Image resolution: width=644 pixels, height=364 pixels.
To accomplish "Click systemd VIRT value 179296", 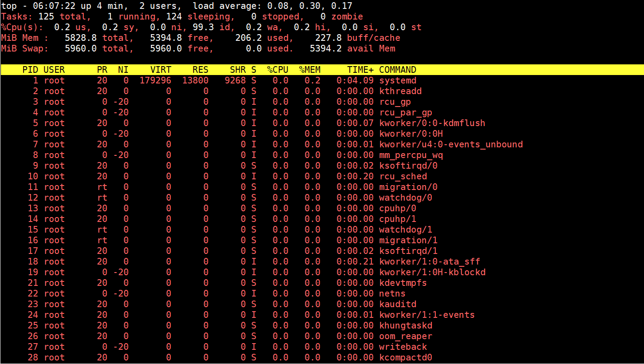I will tap(155, 80).
